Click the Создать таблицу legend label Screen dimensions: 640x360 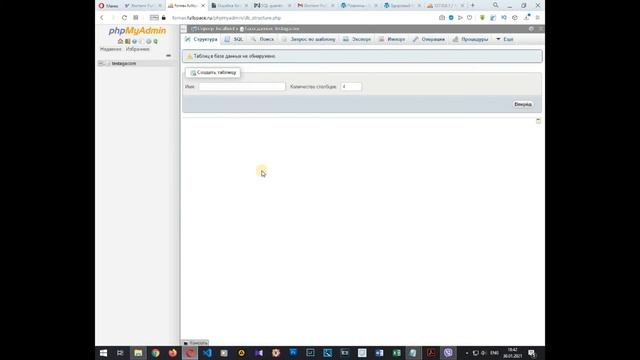coord(213,72)
